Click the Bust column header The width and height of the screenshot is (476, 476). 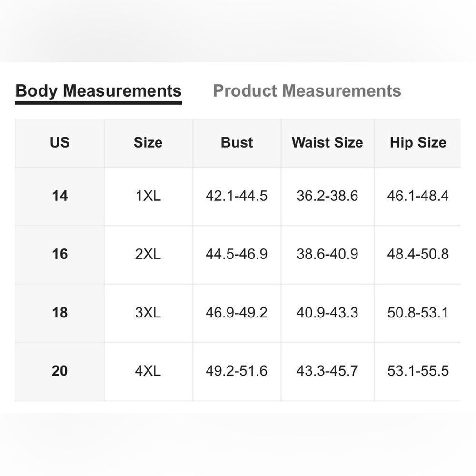pyautogui.click(x=237, y=142)
